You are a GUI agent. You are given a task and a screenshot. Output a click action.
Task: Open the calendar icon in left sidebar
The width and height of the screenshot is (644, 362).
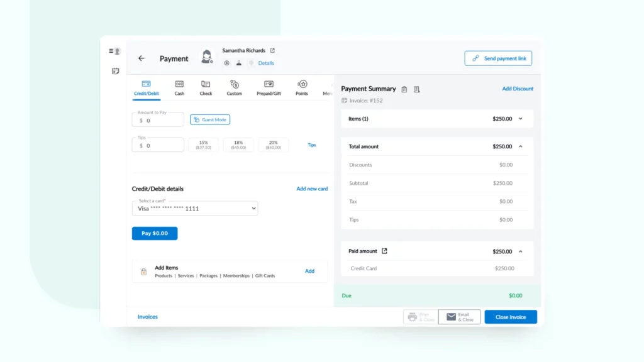(115, 71)
